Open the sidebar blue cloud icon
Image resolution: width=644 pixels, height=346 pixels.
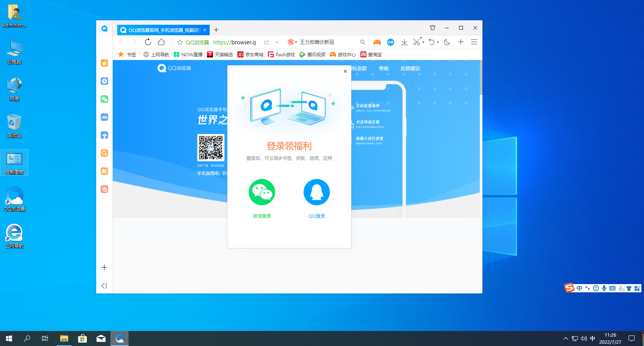coord(104,117)
